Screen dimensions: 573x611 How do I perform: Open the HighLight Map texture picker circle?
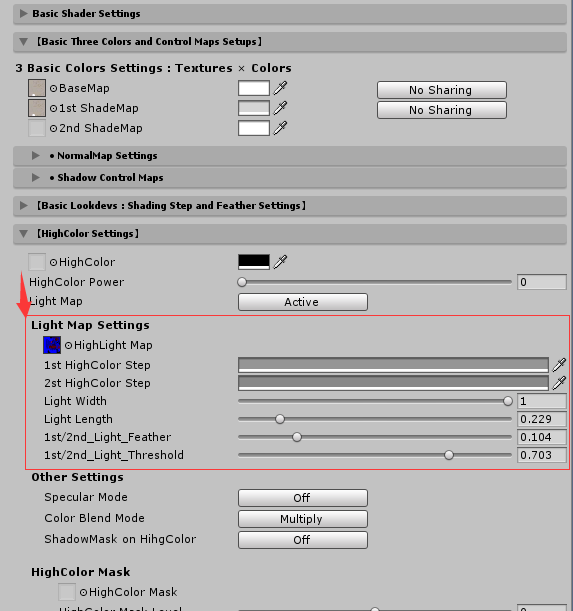point(69,345)
